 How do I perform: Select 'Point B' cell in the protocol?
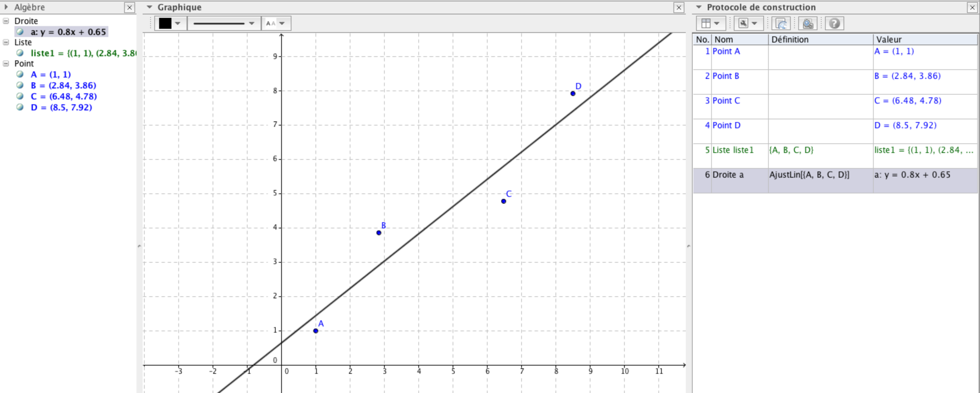coord(740,82)
